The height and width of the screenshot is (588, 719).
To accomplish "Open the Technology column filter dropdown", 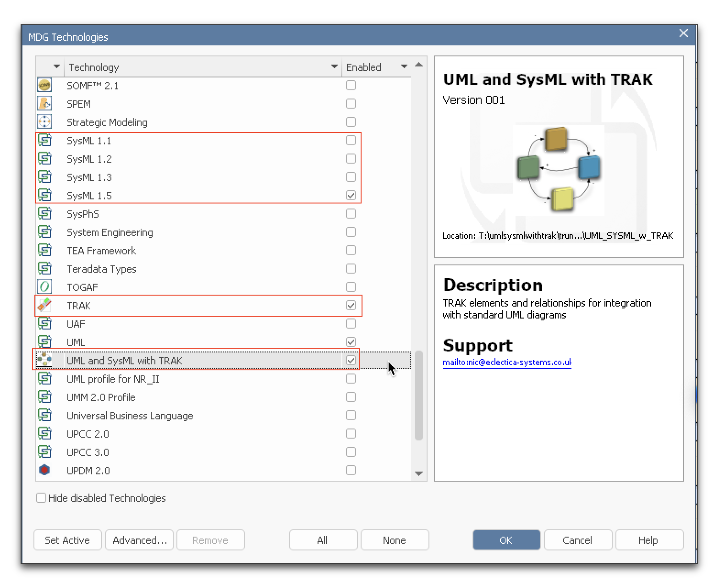I will pyautogui.click(x=335, y=67).
